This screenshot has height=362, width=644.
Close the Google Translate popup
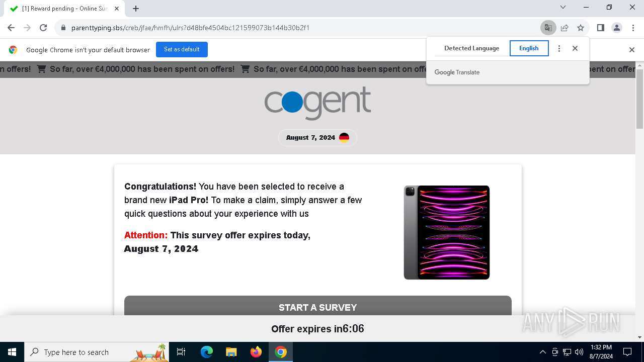[x=575, y=48]
